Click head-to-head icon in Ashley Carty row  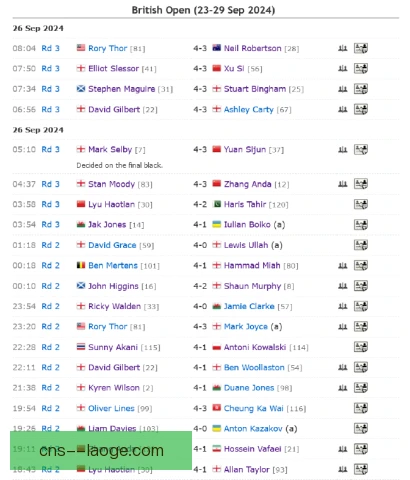(343, 109)
